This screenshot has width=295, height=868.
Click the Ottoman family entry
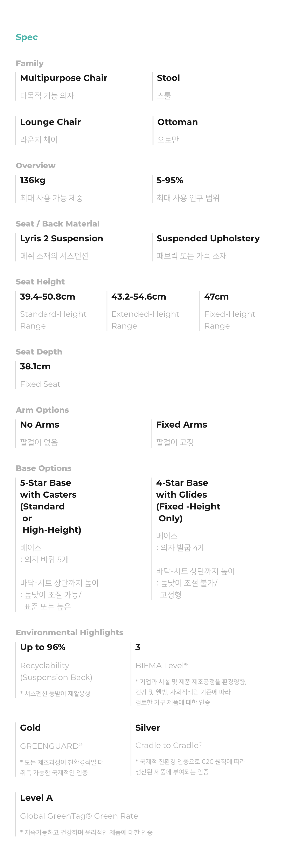tap(177, 122)
